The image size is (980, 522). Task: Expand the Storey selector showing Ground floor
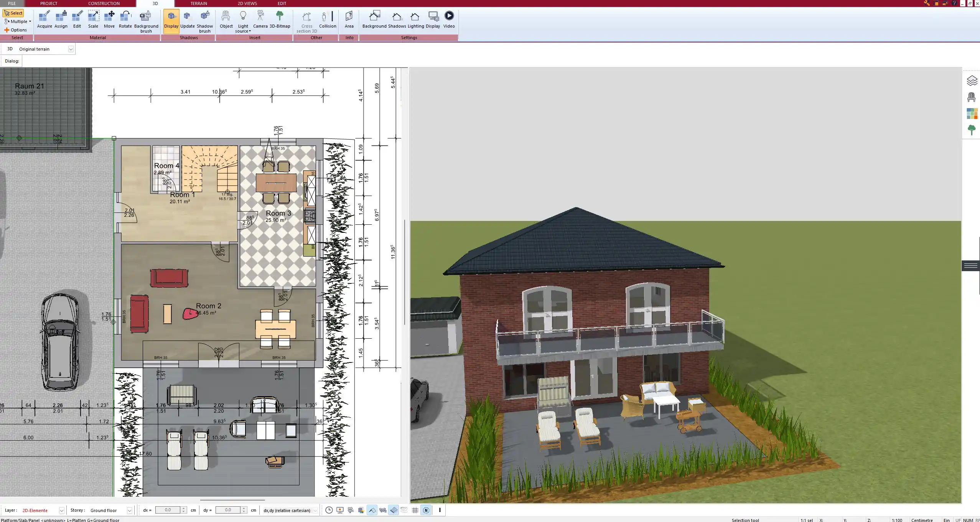pos(129,510)
